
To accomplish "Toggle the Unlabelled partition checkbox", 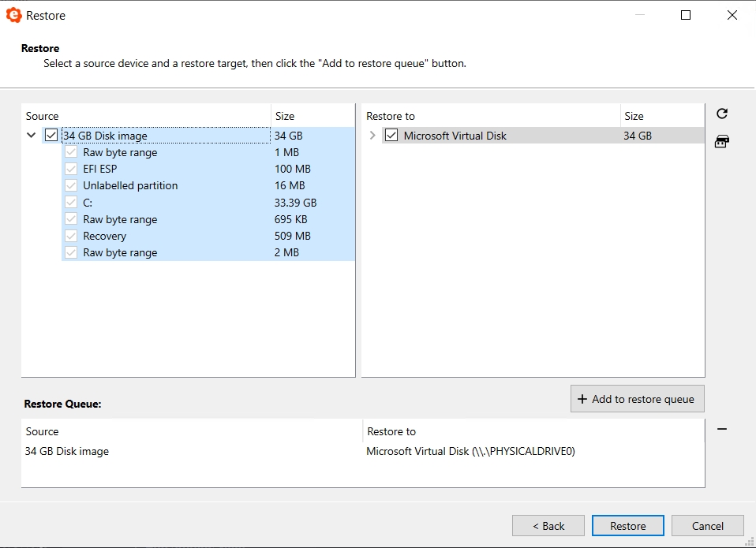I will coord(71,185).
